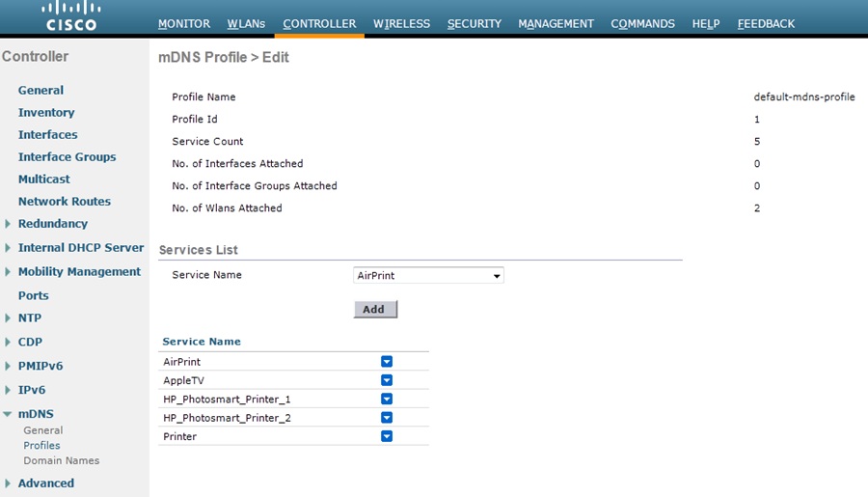Expand the CDP section arrow
The width and height of the screenshot is (868, 497).
8,342
